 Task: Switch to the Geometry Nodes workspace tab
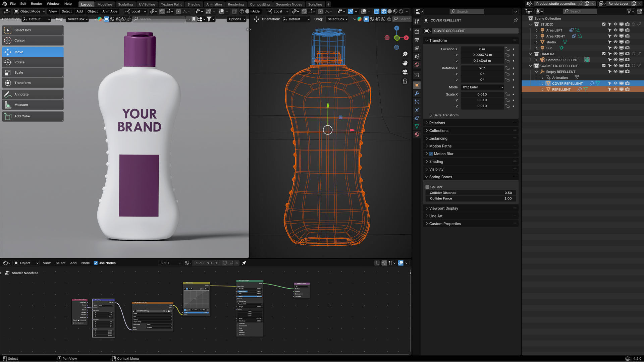[x=288, y=4]
